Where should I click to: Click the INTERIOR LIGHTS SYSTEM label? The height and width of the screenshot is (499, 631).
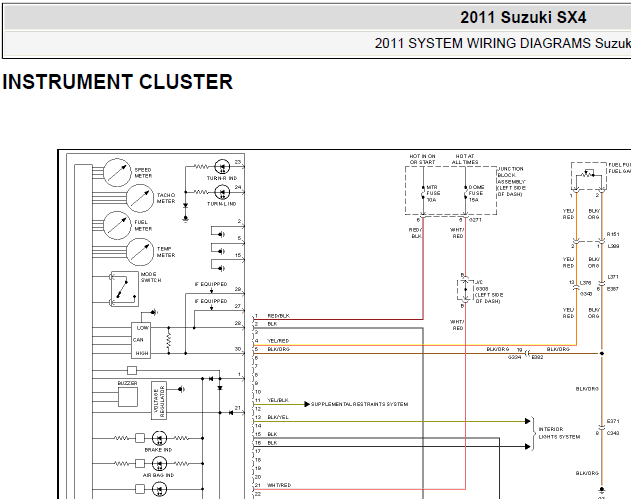pos(559,433)
